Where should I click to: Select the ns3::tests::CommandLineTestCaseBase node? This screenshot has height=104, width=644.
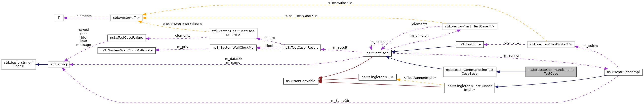pos(470,72)
